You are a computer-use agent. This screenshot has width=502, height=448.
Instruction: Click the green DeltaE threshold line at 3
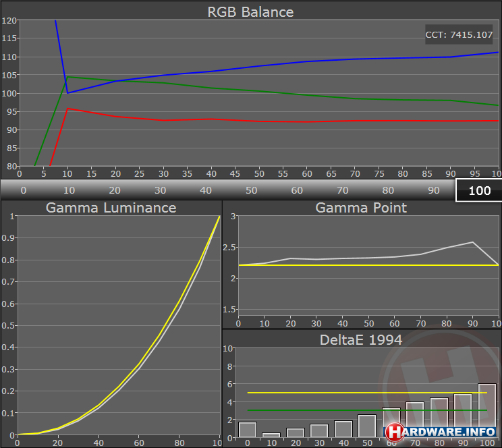(x=367, y=410)
